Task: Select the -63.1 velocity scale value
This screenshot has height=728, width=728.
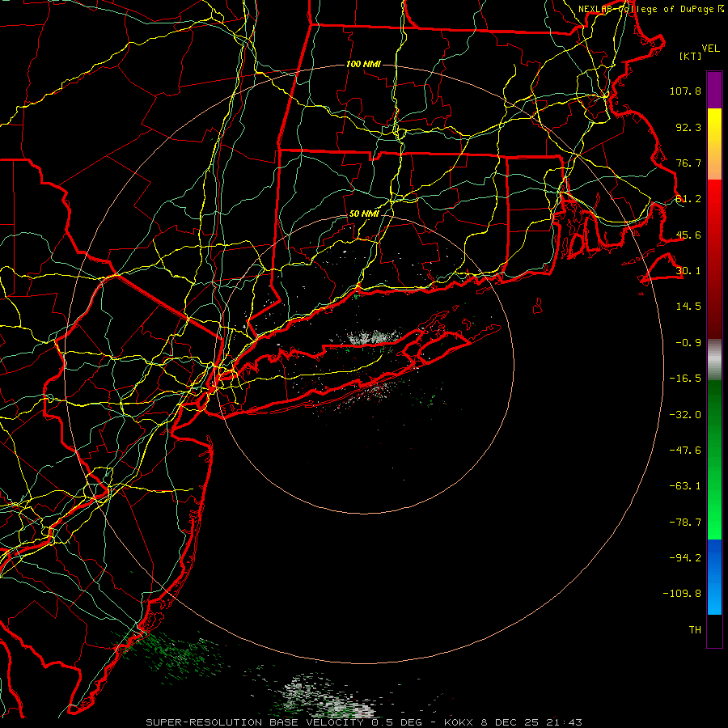Action: (685, 486)
